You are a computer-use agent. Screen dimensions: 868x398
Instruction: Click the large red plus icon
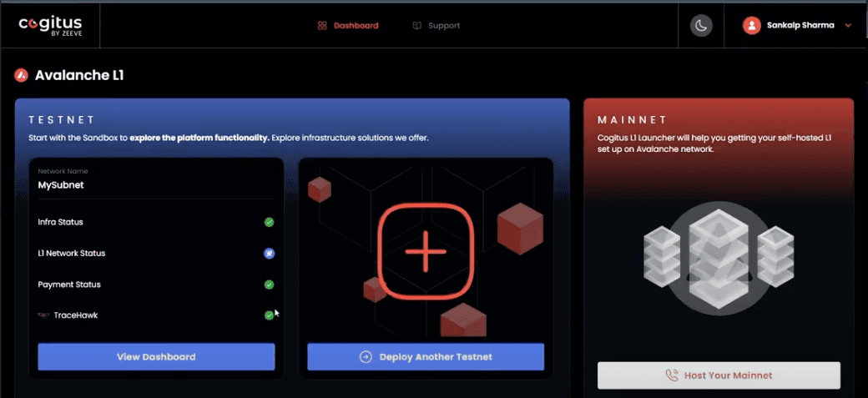tap(426, 252)
